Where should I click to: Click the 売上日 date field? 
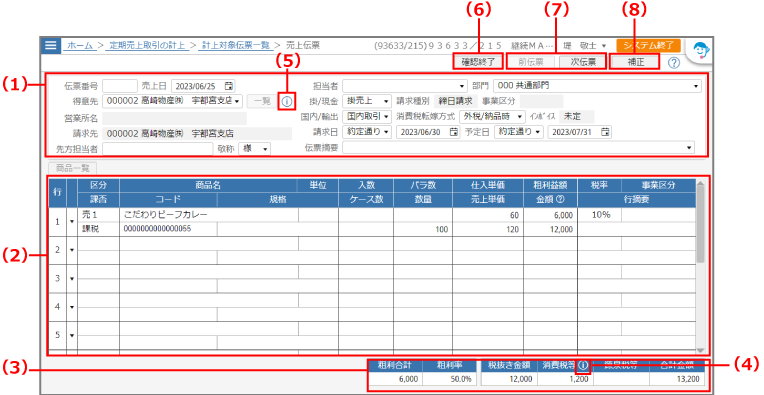click(203, 86)
